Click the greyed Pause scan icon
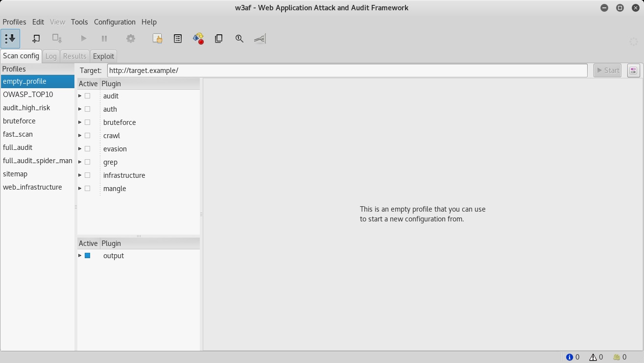 coord(104,39)
